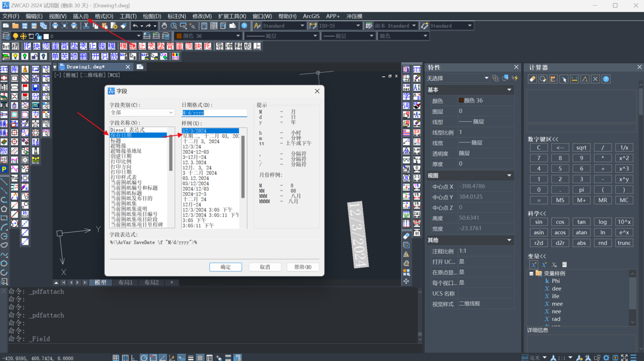The width and height of the screenshot is (644, 361).
Task: Click the Save floppy disk icon
Action: (25, 26)
